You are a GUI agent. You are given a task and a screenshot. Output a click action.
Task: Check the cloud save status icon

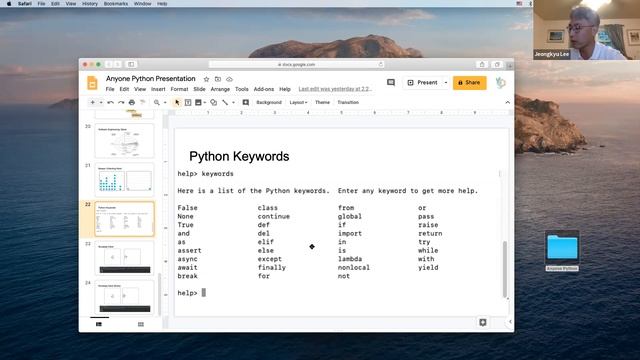tap(229, 79)
